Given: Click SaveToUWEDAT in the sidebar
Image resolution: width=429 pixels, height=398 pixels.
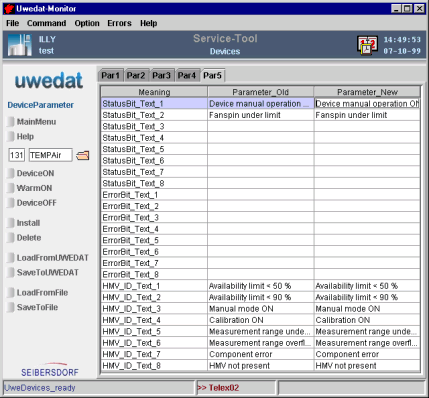Looking at the screenshot, I should click(43, 272).
